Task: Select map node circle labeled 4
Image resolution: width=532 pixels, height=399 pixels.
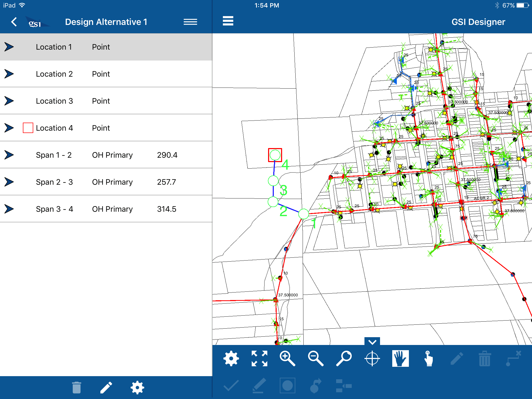Action: [275, 155]
